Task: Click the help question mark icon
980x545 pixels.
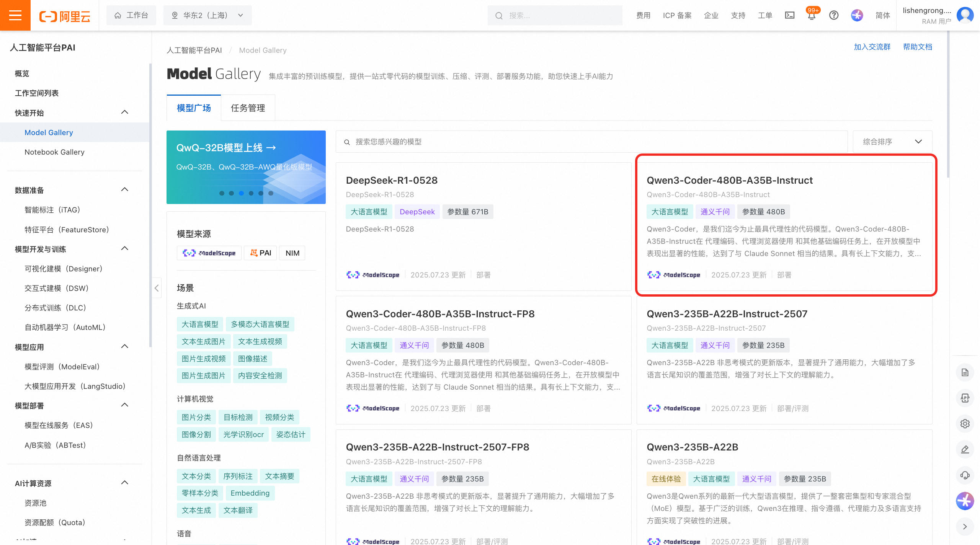Action: coord(834,15)
